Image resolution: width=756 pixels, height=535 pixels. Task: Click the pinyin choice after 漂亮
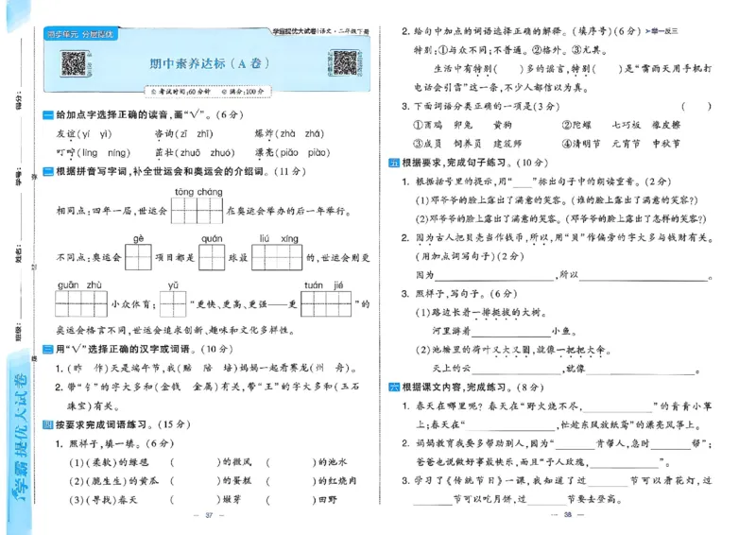302,153
